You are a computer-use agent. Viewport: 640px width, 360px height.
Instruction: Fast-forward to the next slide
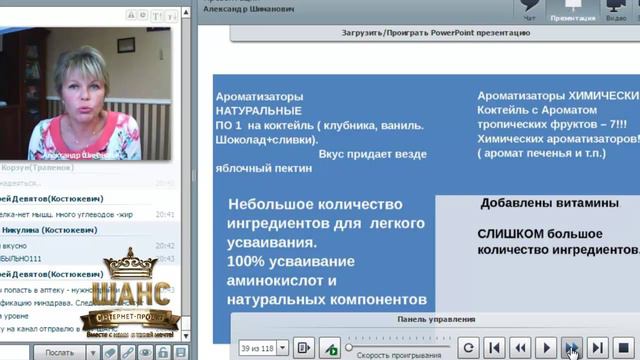pyautogui.click(x=572, y=348)
